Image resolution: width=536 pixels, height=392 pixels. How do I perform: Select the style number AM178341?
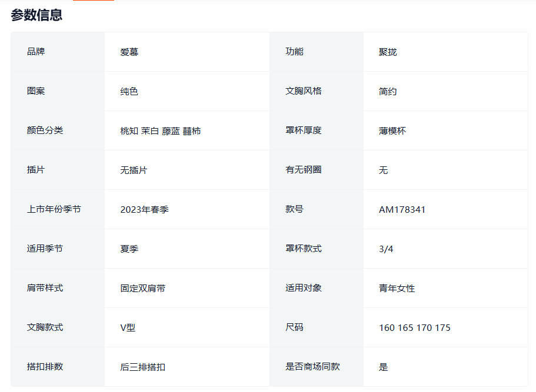click(402, 210)
